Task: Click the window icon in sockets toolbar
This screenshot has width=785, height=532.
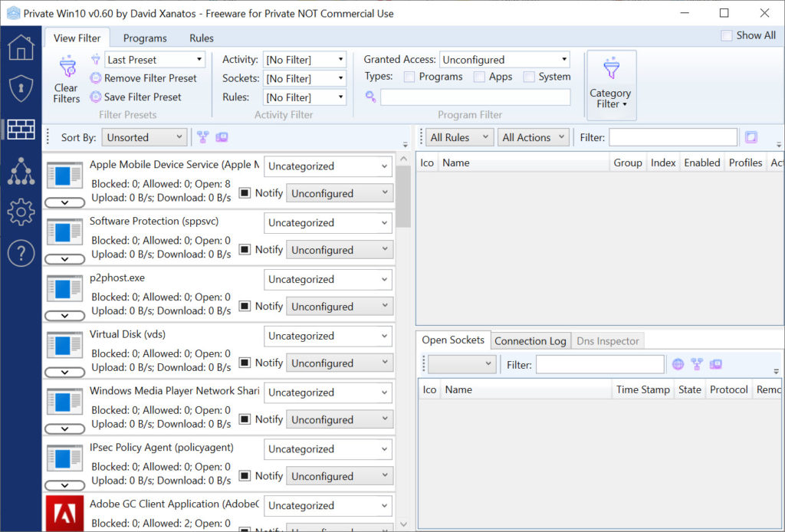Action: [716, 364]
